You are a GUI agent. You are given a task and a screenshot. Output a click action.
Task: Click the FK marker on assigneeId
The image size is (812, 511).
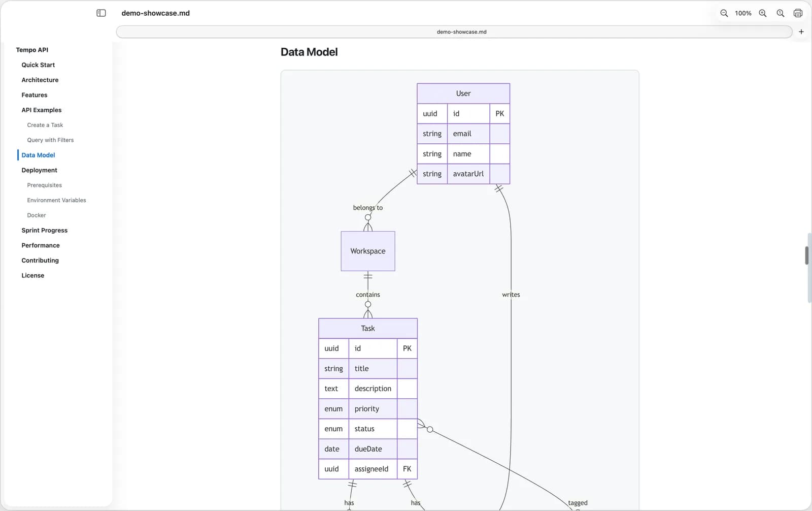pyautogui.click(x=407, y=469)
